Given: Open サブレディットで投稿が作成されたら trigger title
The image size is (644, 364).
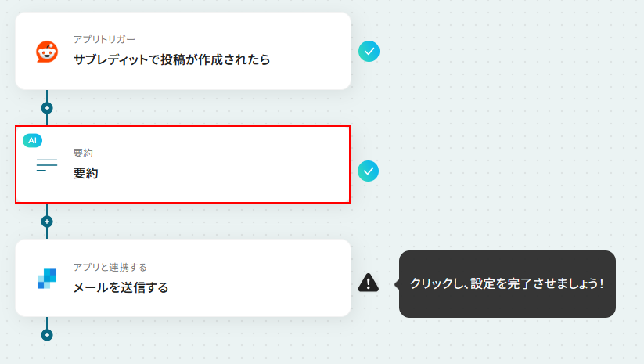Looking at the screenshot, I should click(171, 60).
